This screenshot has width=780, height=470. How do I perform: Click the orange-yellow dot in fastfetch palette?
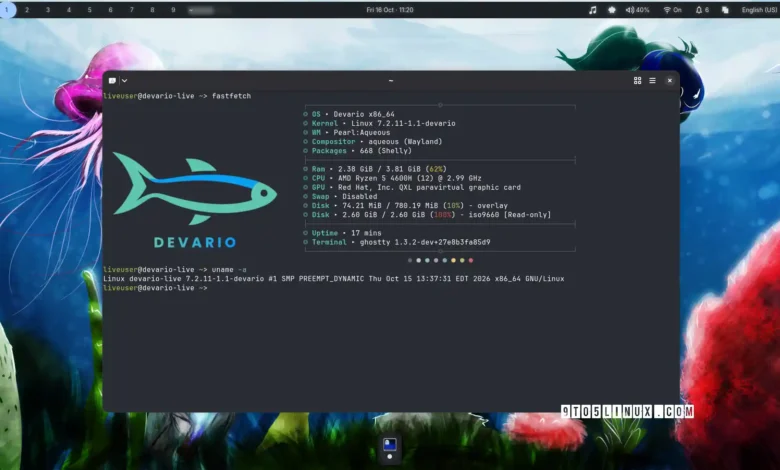point(453,260)
